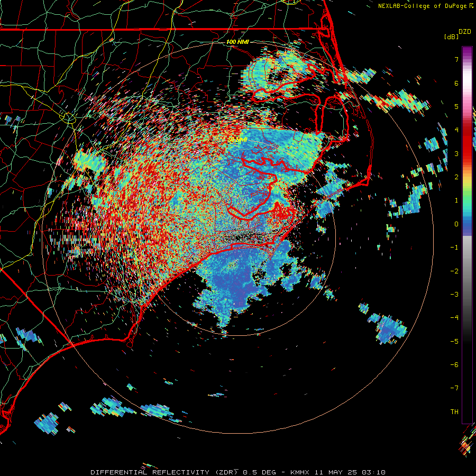Click the 3 value on the scale
The width and height of the screenshot is (476, 476).
456,153
